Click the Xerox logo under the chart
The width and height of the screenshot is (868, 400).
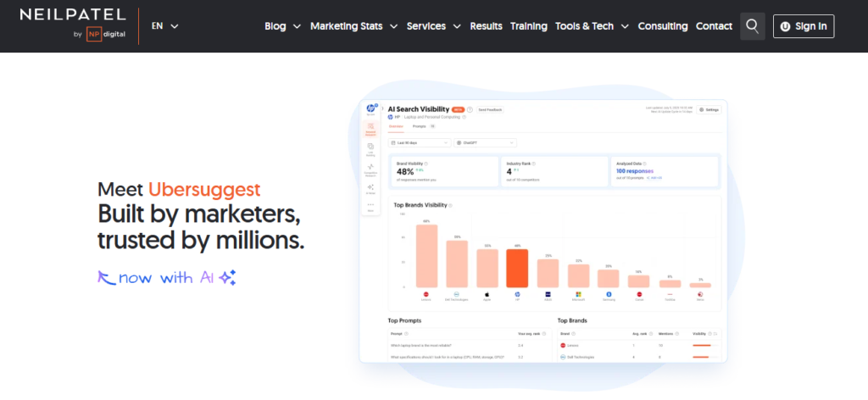click(699, 294)
